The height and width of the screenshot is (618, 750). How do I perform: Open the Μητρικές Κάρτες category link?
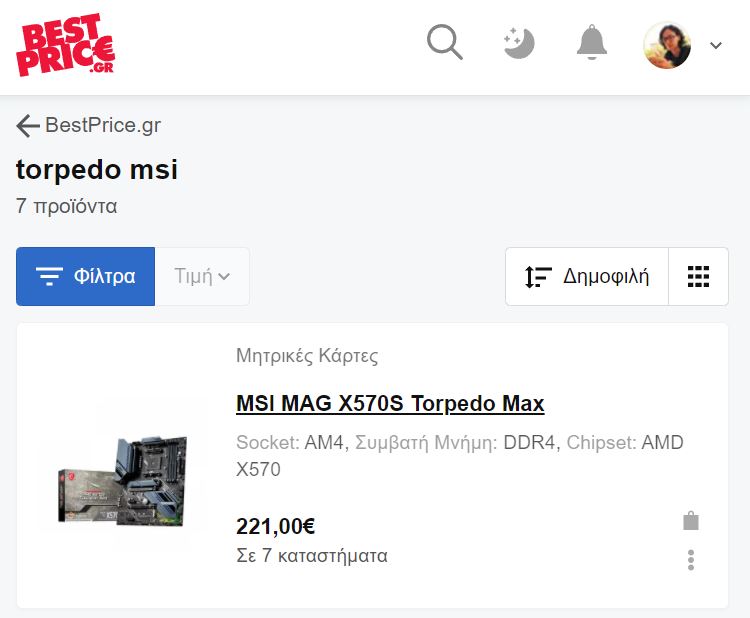(307, 356)
